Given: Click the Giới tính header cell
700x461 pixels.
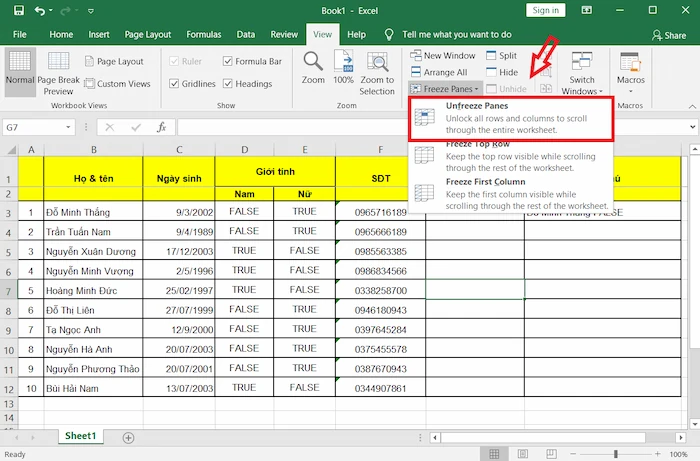Looking at the screenshot, I should (275, 171).
